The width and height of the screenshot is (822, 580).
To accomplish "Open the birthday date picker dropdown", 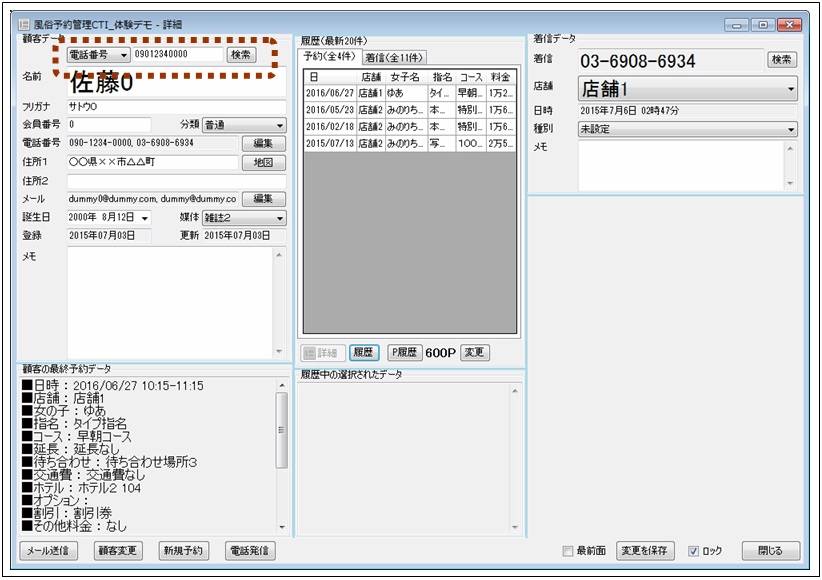I will [x=144, y=218].
